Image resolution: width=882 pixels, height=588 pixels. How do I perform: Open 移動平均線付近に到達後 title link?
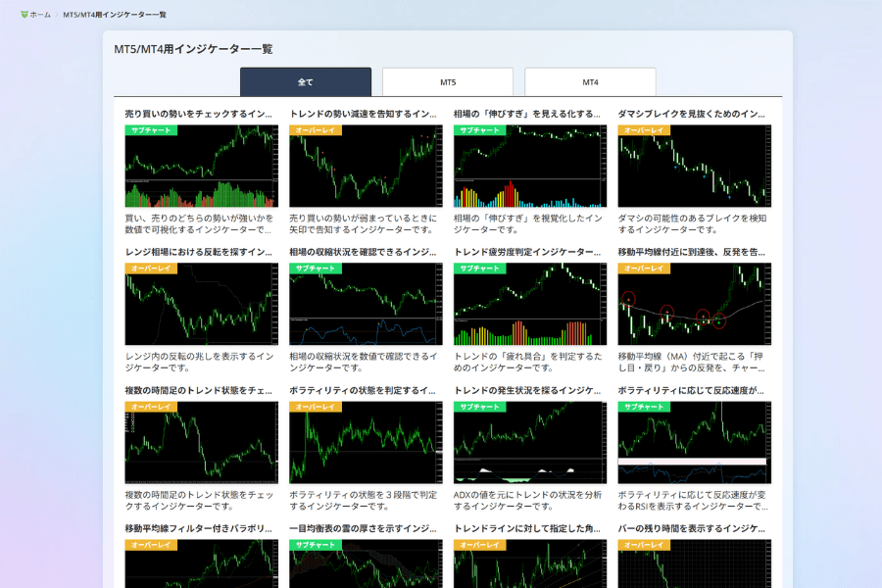[691, 252]
